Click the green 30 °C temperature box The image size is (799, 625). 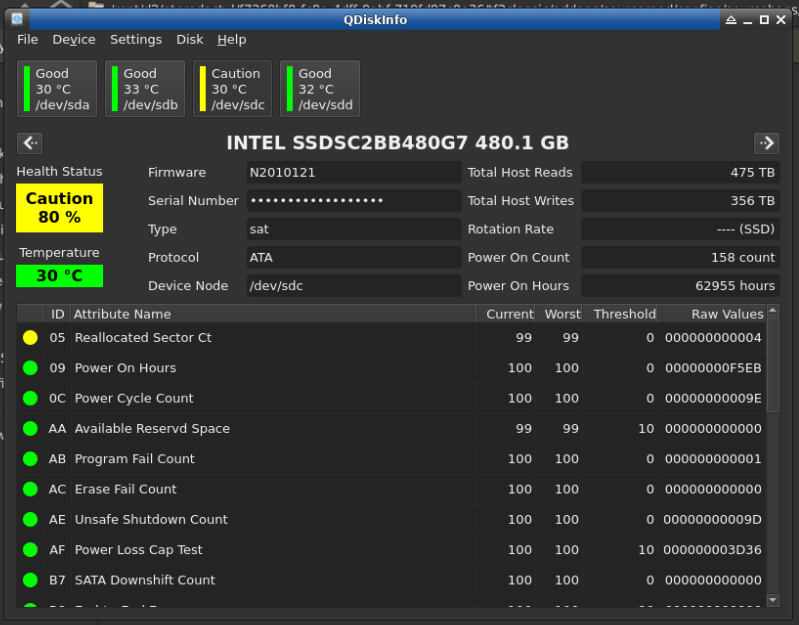click(x=60, y=276)
